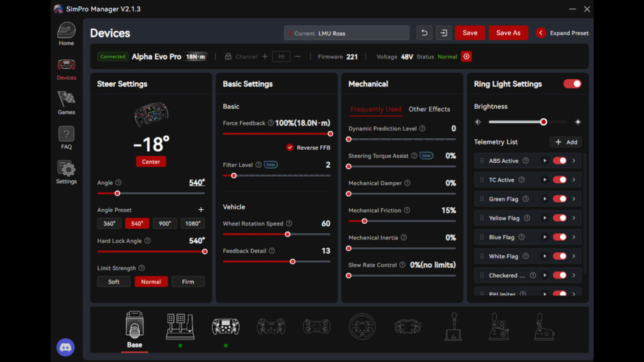Click the Discord icon
Screen dimensions: 644x362
tap(65, 347)
